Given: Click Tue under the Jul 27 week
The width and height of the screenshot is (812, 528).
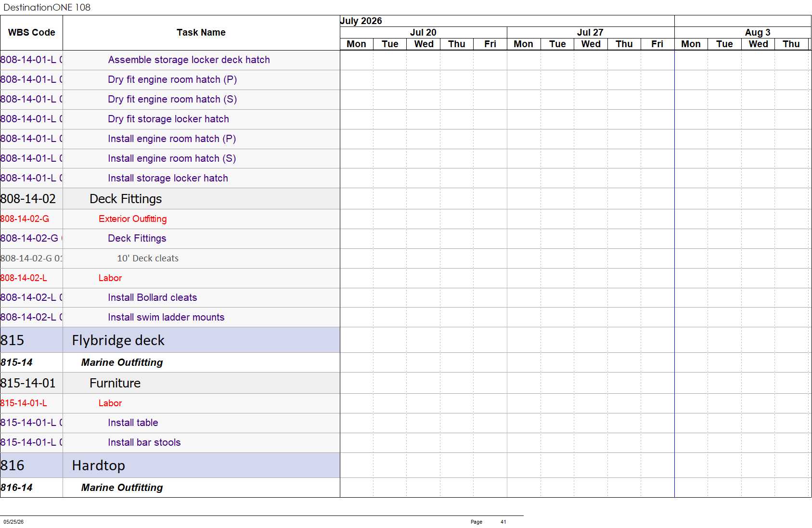Looking at the screenshot, I should pos(557,44).
